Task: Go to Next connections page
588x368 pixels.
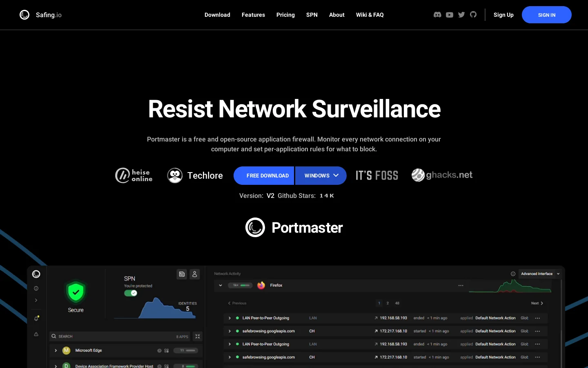Action: [x=537, y=303]
